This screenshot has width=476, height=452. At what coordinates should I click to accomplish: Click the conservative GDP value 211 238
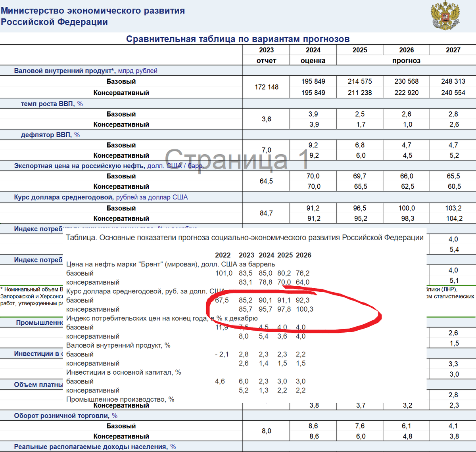pyautogui.click(x=360, y=92)
